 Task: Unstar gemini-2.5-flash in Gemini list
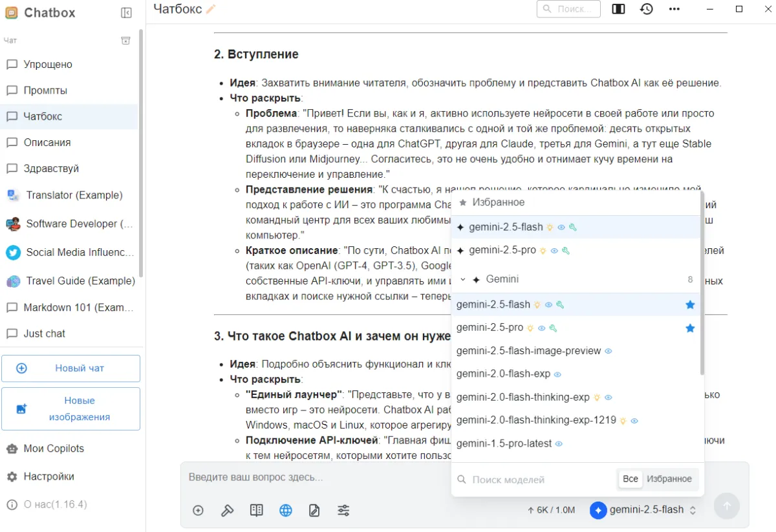click(x=690, y=304)
